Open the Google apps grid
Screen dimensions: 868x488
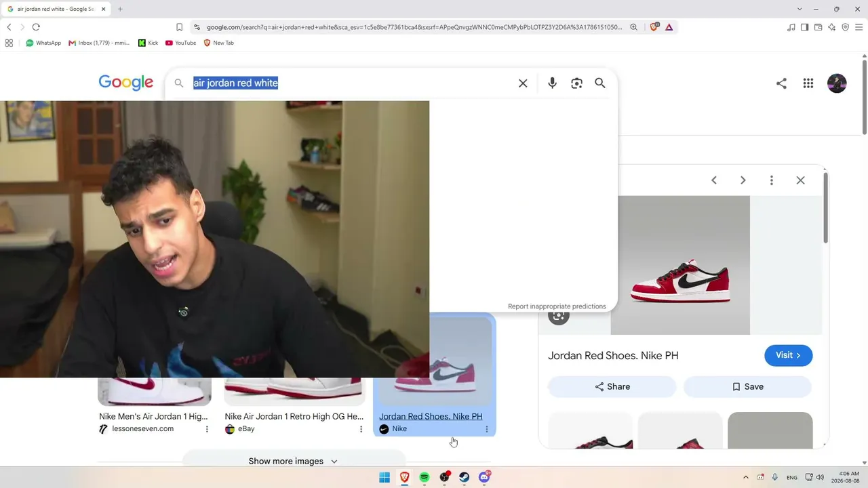coord(808,83)
